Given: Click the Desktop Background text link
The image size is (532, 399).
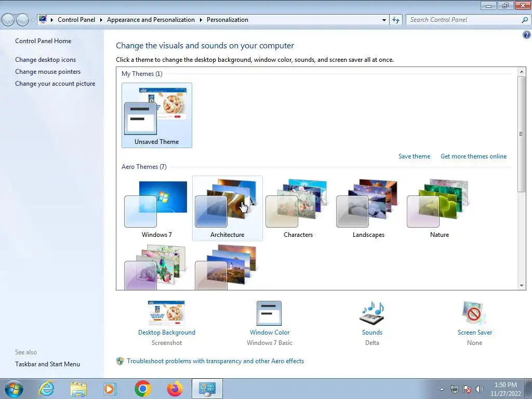Looking at the screenshot, I should 167,332.
